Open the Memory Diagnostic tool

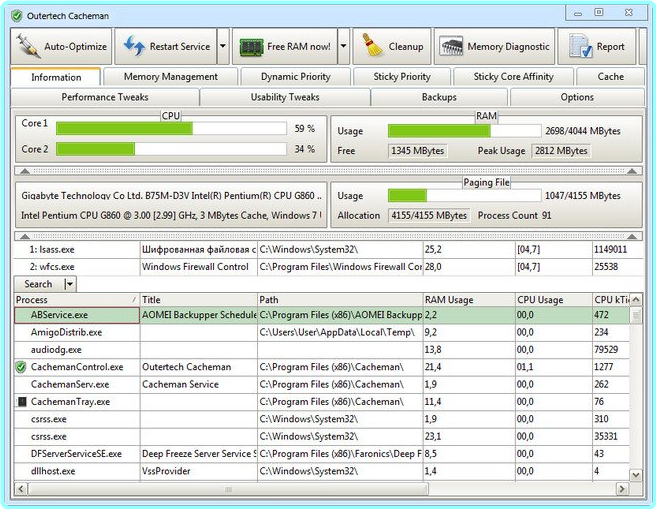click(495, 47)
